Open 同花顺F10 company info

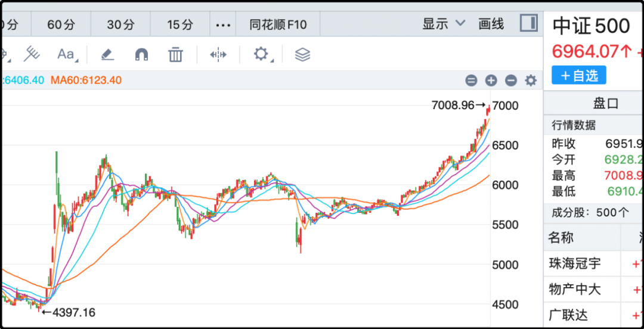coord(278,24)
